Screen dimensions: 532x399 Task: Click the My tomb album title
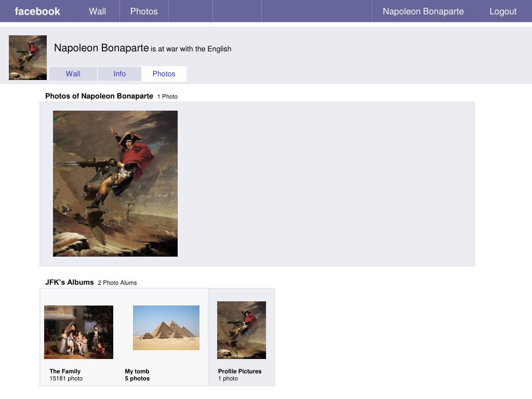pyautogui.click(x=137, y=371)
